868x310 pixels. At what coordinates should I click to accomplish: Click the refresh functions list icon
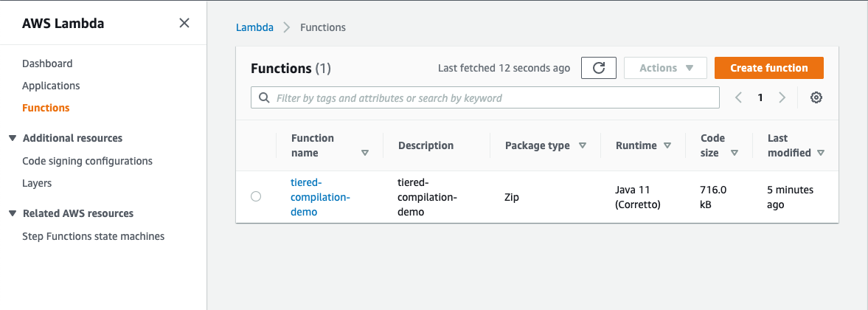tap(599, 68)
